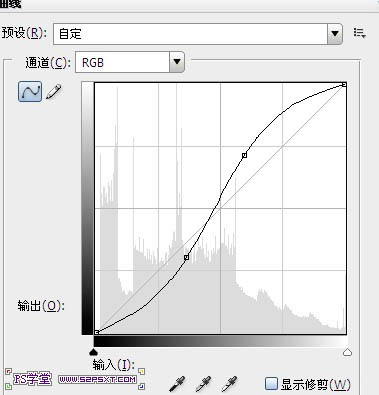Image resolution: width=379 pixels, height=395 pixels.
Task: Open the 预设 dropdown arrow
Action: [x=335, y=34]
